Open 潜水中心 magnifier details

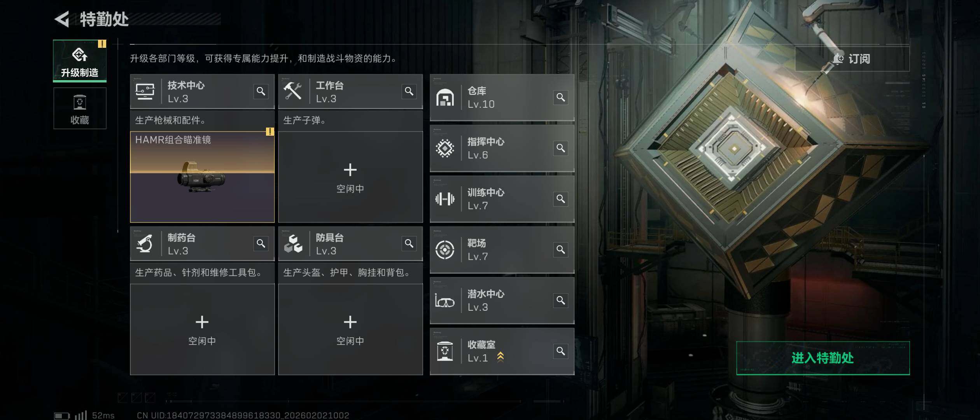coord(561,301)
